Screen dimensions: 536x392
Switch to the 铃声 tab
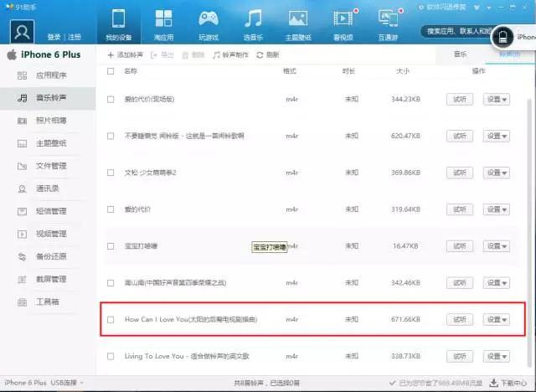pos(510,54)
